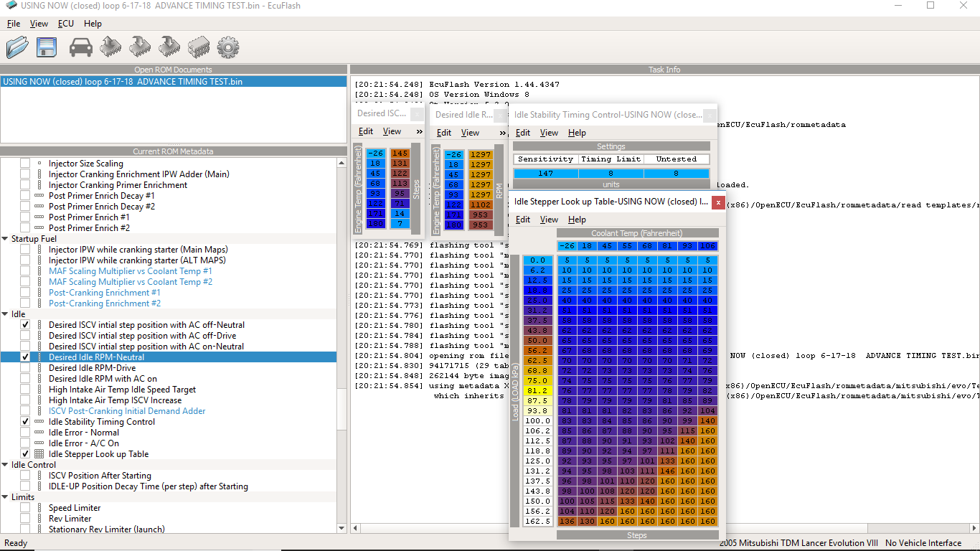Viewport: 980px width, 551px height.
Task: Close the Idle Stepper Look up Table window
Action: (718, 202)
